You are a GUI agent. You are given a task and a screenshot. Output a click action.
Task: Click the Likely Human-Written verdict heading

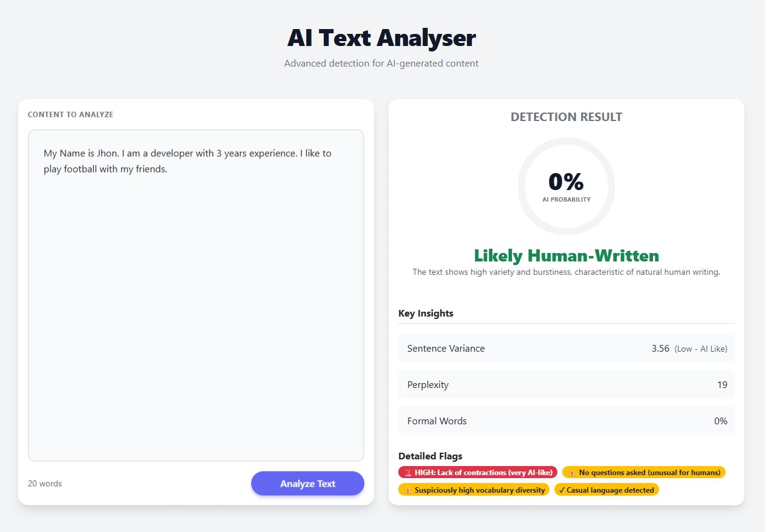click(x=566, y=255)
